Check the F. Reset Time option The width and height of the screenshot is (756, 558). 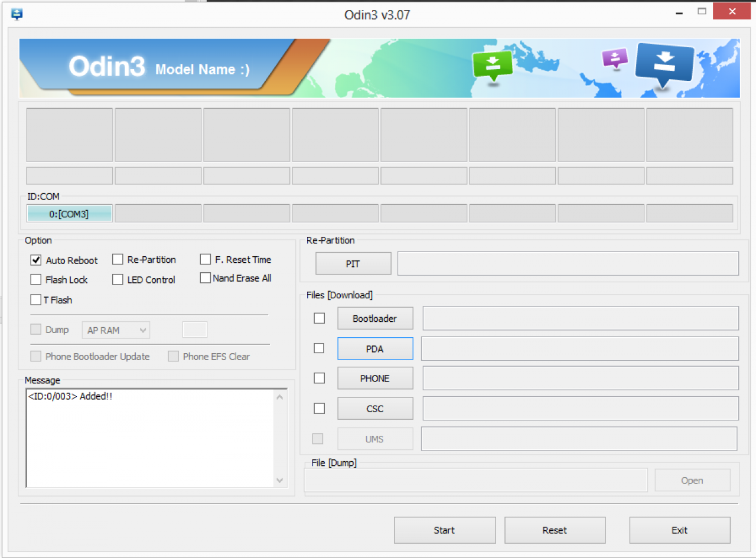point(205,259)
